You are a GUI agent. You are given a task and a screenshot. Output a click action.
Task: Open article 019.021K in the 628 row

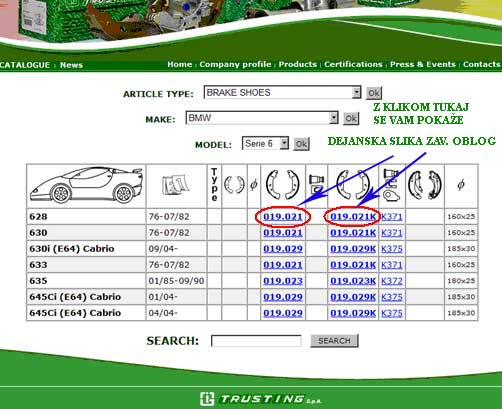pos(353,217)
